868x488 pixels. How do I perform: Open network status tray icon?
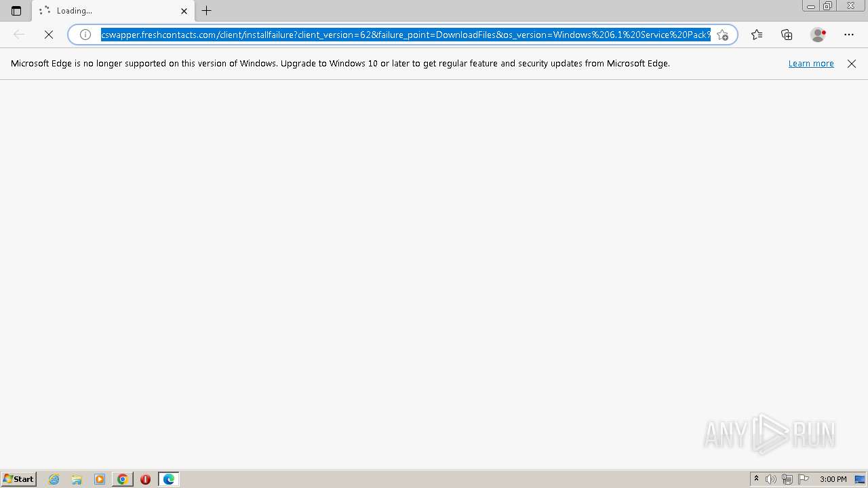pos(787,479)
